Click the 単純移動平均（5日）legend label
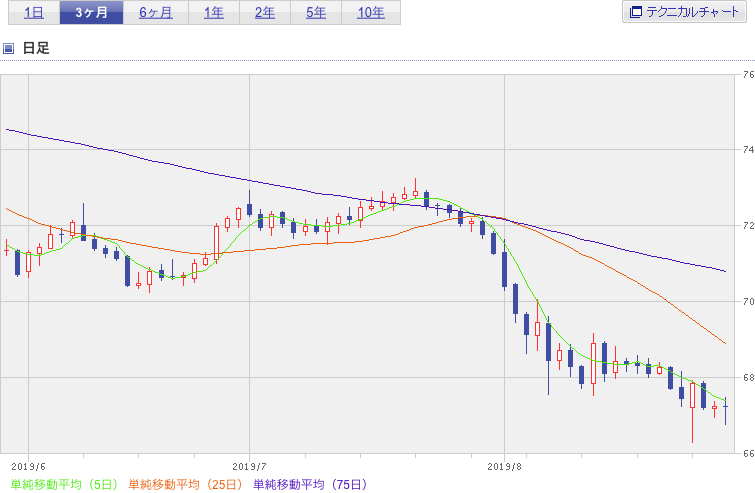The width and height of the screenshot is (755, 493). click(64, 484)
